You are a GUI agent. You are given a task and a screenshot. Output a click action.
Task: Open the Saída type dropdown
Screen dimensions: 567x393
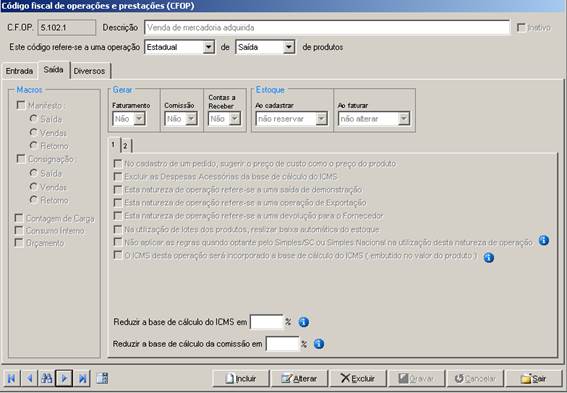tap(288, 47)
